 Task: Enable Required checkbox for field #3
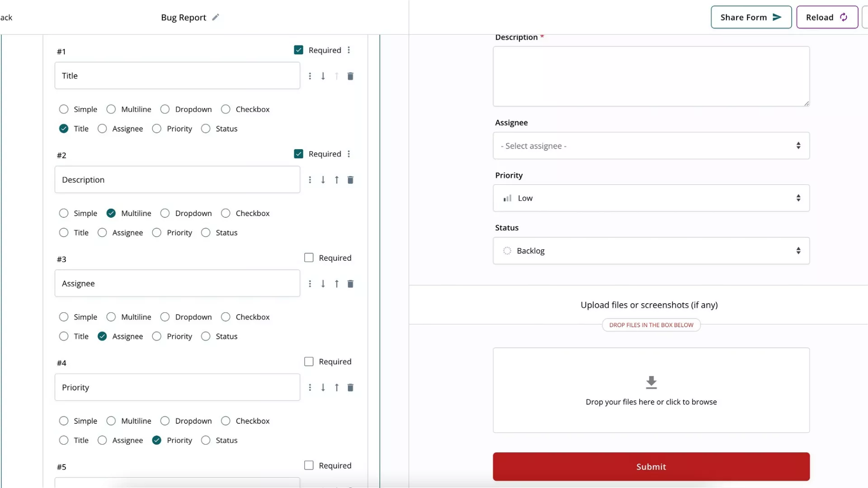(x=309, y=258)
